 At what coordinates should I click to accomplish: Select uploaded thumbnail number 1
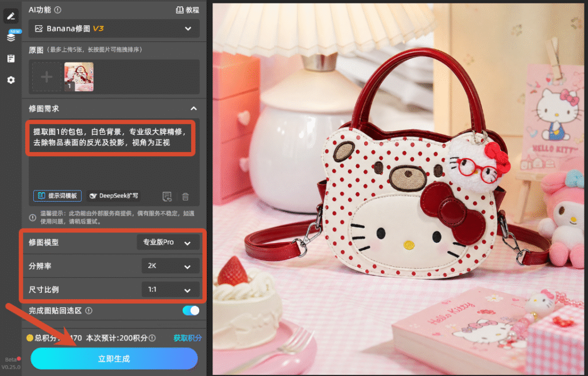point(79,77)
